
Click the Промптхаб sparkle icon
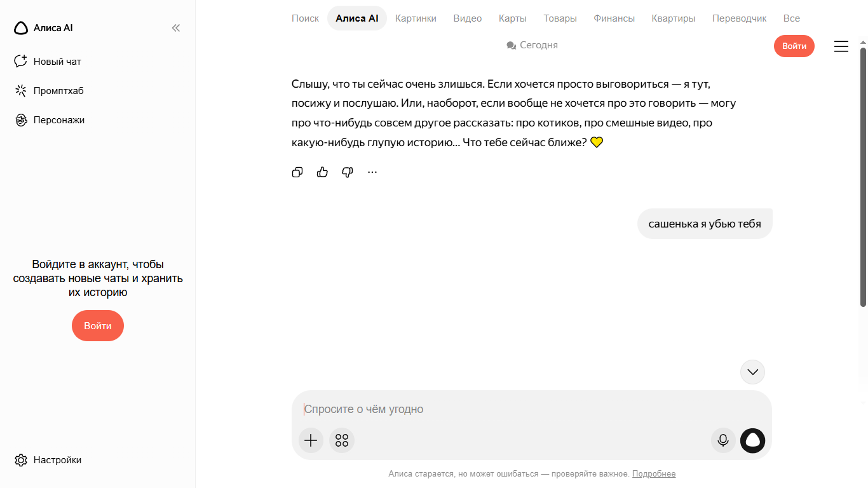click(x=21, y=91)
